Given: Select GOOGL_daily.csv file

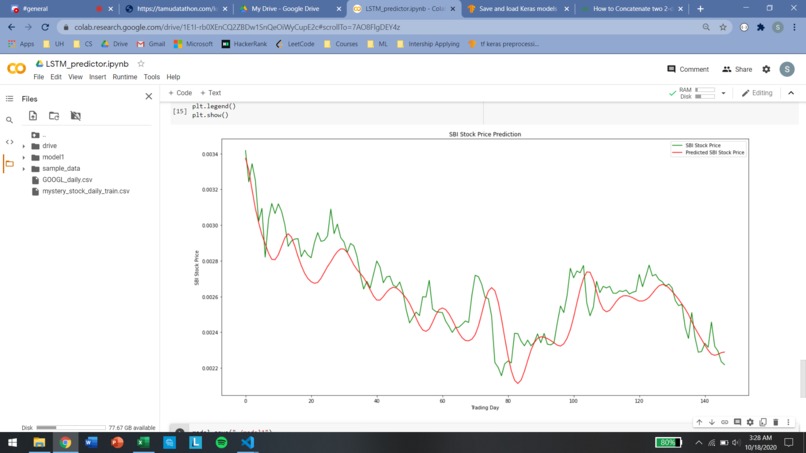Looking at the screenshot, I should tap(67, 180).
